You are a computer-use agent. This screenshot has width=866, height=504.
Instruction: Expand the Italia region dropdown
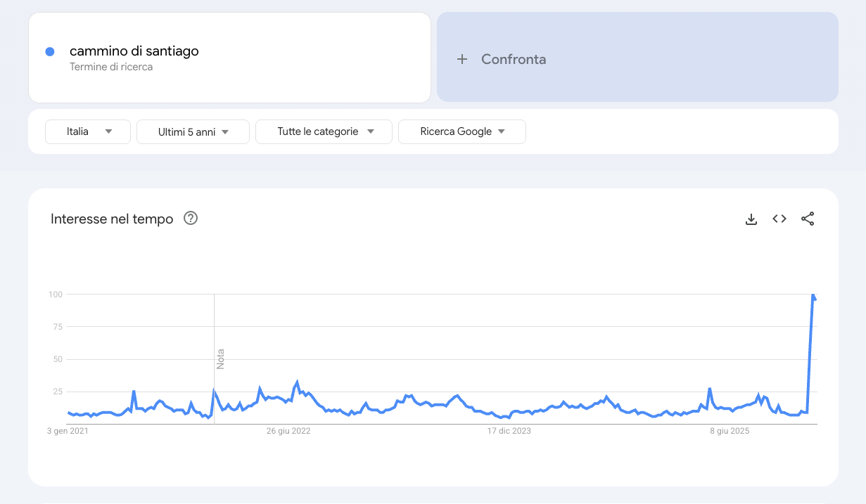tap(88, 131)
